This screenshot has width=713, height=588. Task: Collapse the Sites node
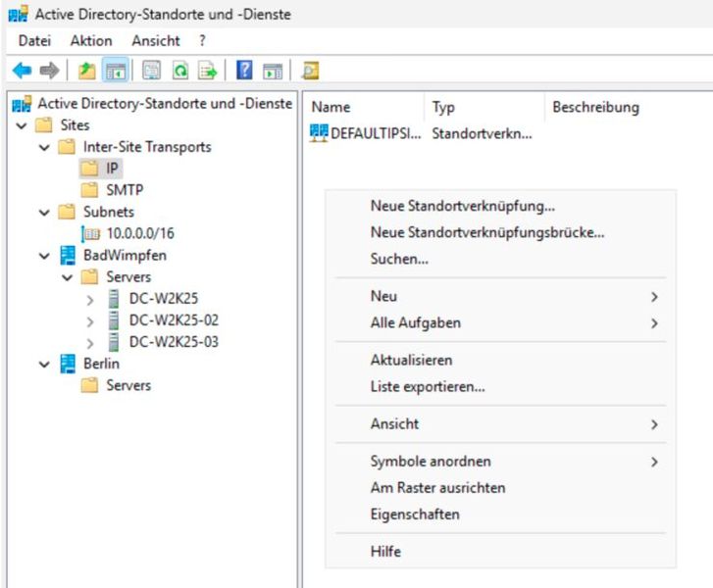click(x=22, y=125)
